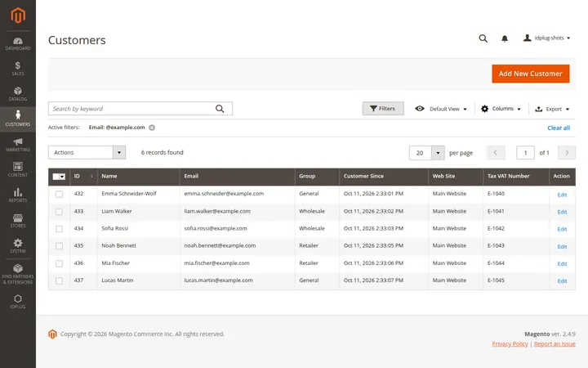Viewport: 588px width, 368px height.
Task: Open the Stores sidebar menu
Action: click(x=18, y=221)
